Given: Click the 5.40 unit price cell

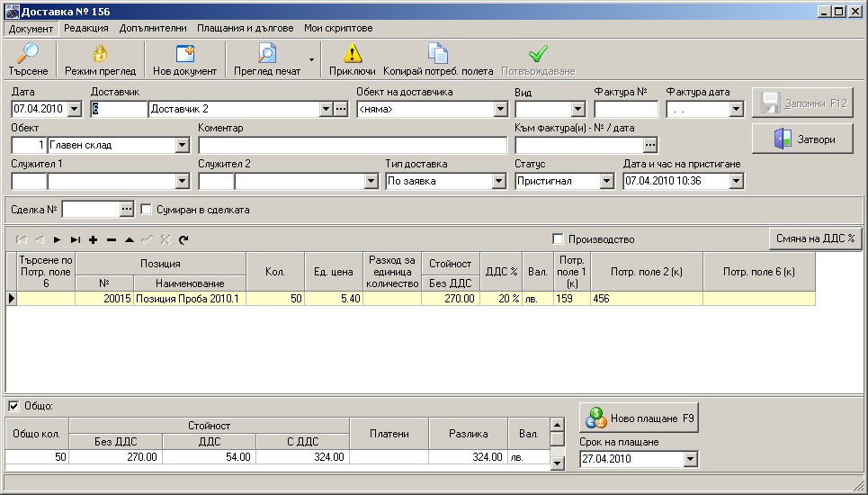Looking at the screenshot, I should click(333, 299).
